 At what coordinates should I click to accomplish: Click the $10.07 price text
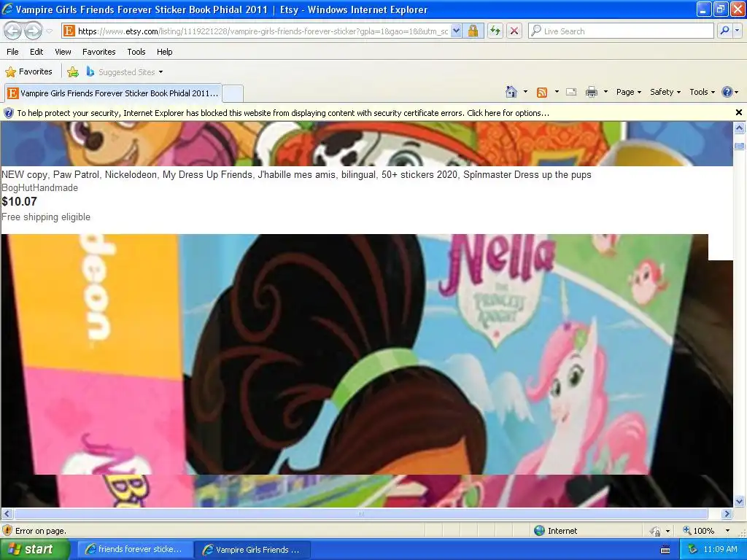pyautogui.click(x=20, y=201)
